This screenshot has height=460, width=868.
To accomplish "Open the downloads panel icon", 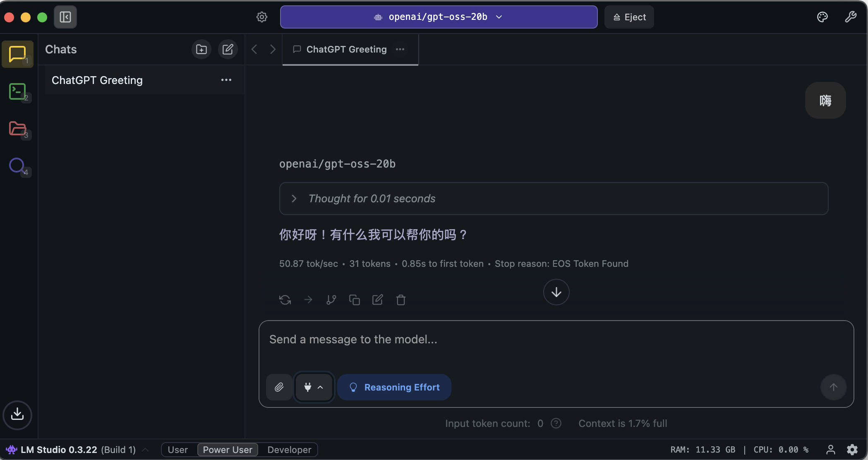I will [x=17, y=414].
